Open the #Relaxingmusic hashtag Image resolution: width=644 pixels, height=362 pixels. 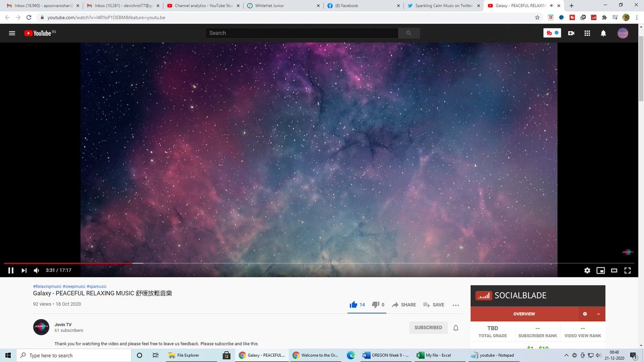(47, 286)
